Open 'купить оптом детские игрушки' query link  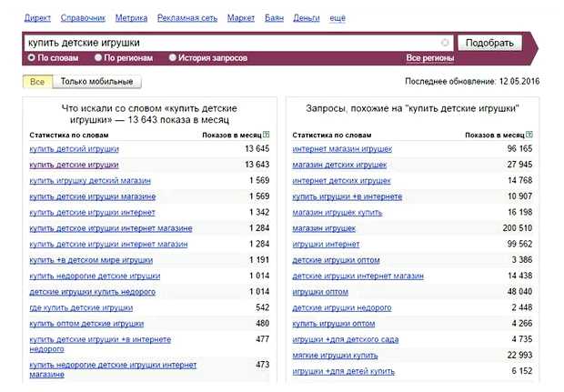(86, 324)
